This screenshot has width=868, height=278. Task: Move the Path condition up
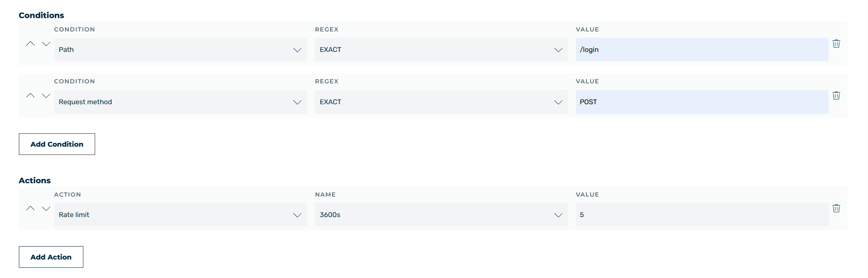click(30, 44)
